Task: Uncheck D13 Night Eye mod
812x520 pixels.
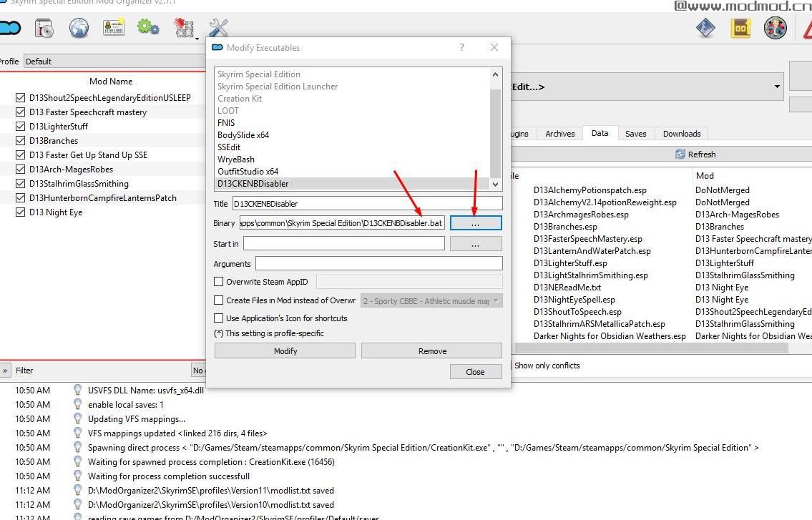Action: (20, 212)
